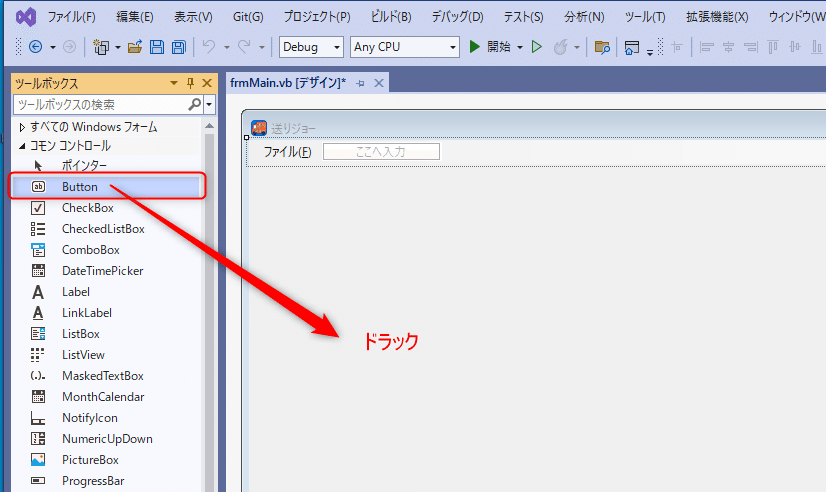Select the NumericUpDown control
The width and height of the screenshot is (826, 492).
(105, 439)
